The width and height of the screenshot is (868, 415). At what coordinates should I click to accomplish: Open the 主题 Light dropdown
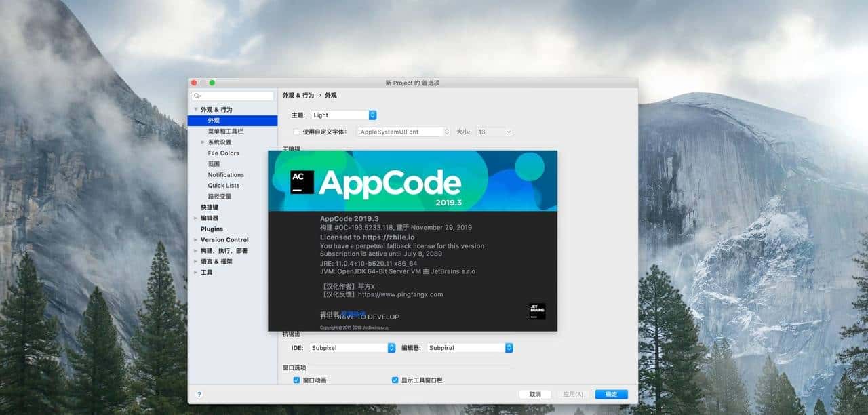pyautogui.click(x=371, y=115)
